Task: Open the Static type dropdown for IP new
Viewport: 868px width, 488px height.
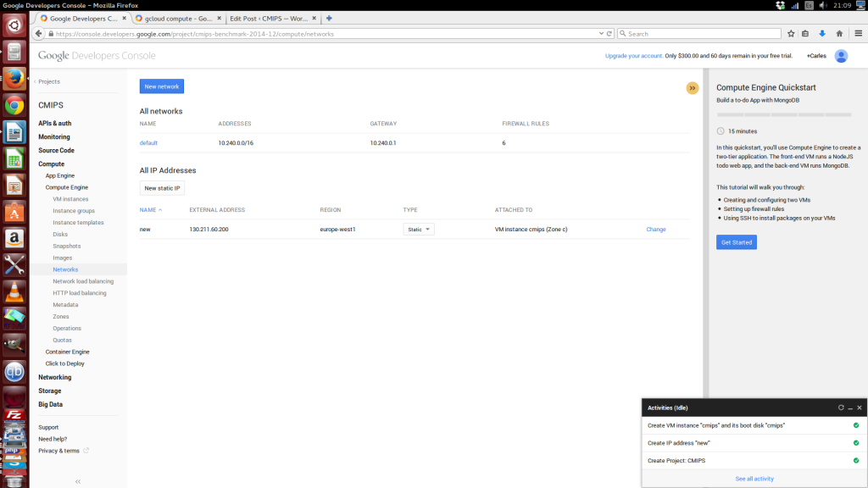Action: 418,229
